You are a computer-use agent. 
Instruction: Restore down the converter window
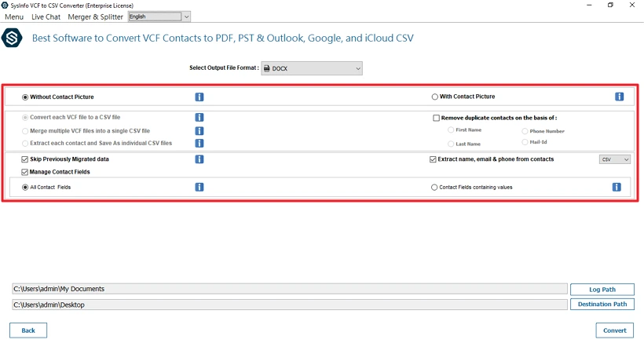[x=610, y=5]
